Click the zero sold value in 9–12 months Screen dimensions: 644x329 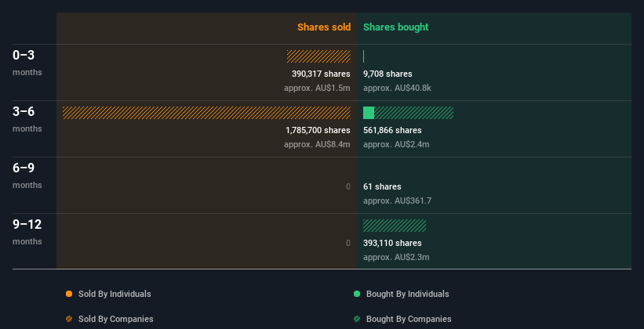coord(348,243)
